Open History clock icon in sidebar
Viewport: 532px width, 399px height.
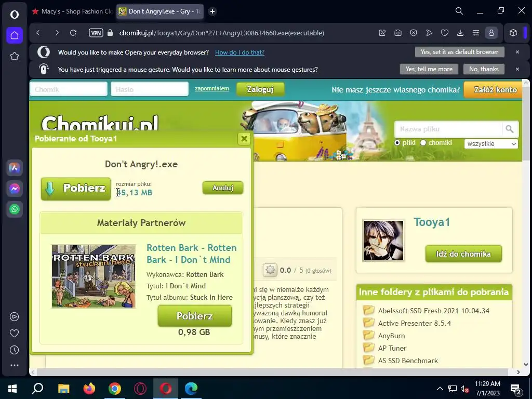pos(14,350)
